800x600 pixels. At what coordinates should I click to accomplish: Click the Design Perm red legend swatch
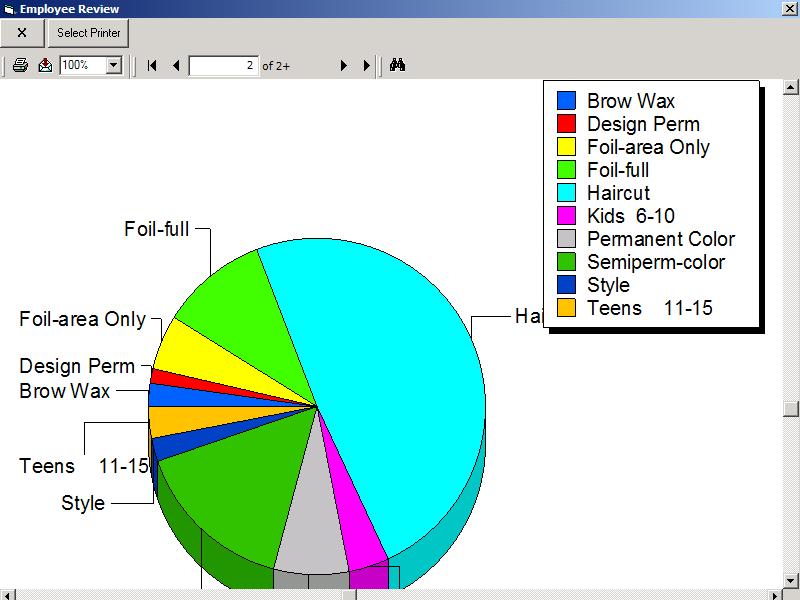(566, 124)
